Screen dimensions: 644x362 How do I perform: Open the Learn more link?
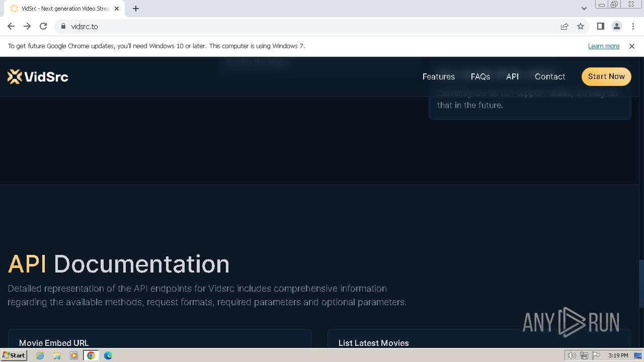pos(604,46)
